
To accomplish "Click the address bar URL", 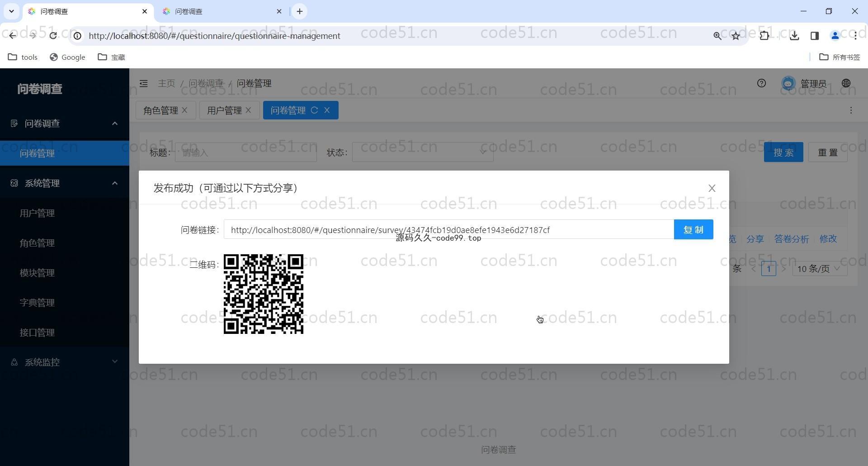I will (x=214, y=36).
